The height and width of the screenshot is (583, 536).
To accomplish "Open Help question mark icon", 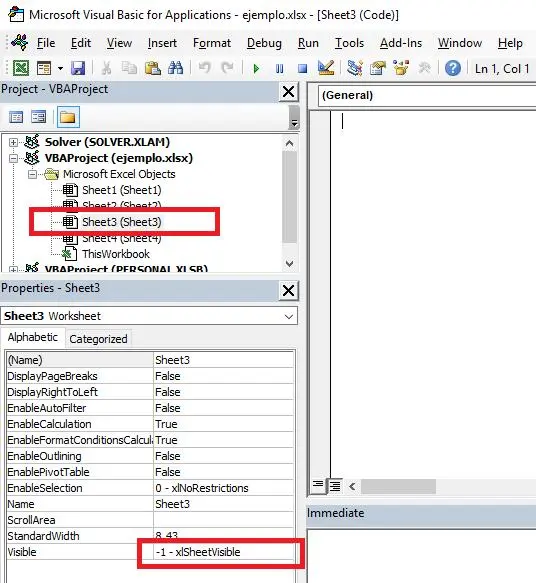I will click(x=452, y=68).
